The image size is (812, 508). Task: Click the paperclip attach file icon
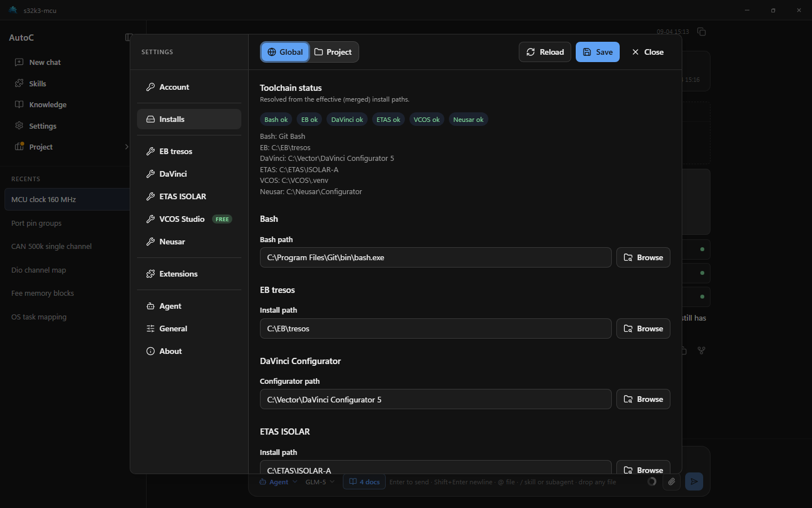[672, 481]
